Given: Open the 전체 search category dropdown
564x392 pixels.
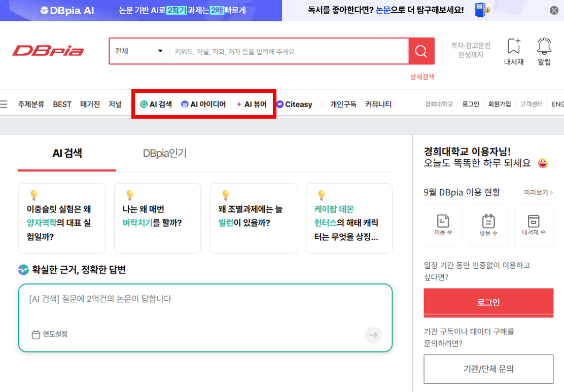Looking at the screenshot, I should pos(138,51).
